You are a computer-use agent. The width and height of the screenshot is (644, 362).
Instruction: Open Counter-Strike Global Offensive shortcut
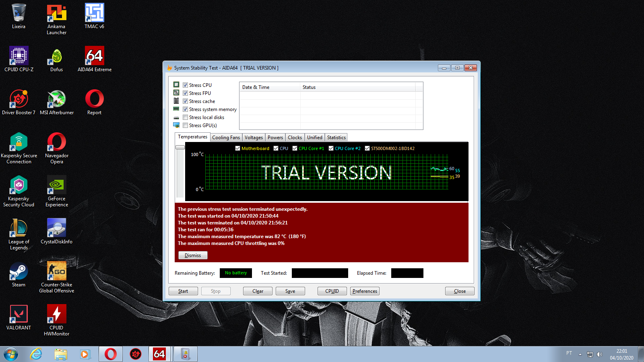(57, 277)
